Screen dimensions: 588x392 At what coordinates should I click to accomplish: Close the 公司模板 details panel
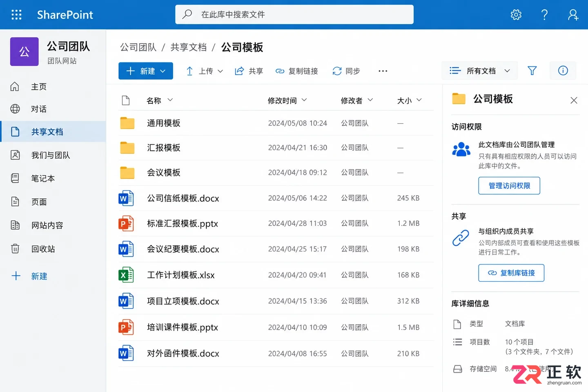[x=574, y=100]
